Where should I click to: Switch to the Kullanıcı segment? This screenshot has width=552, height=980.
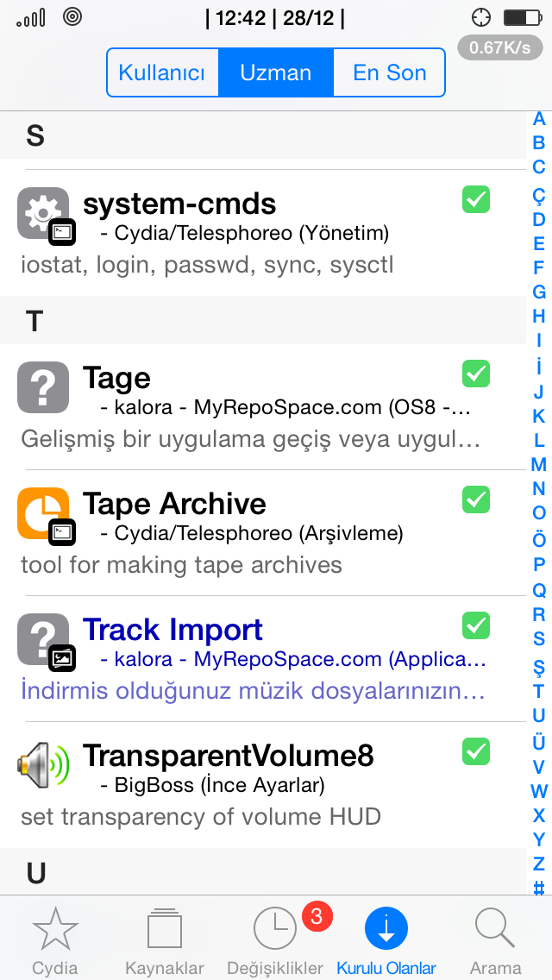162,72
